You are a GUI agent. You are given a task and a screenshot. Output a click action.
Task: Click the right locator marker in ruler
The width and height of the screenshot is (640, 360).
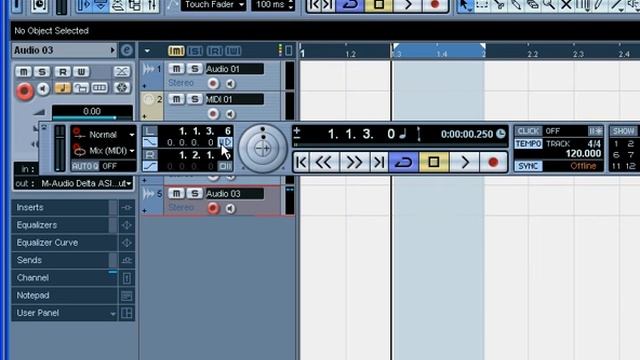tap(483, 47)
